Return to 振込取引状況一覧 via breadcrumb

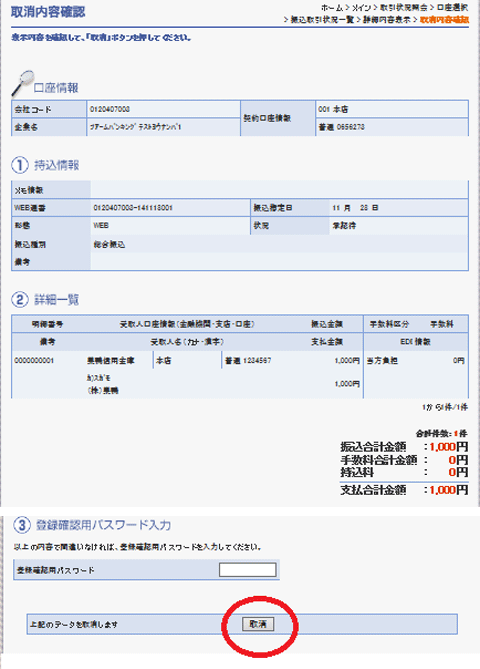pos(322,20)
